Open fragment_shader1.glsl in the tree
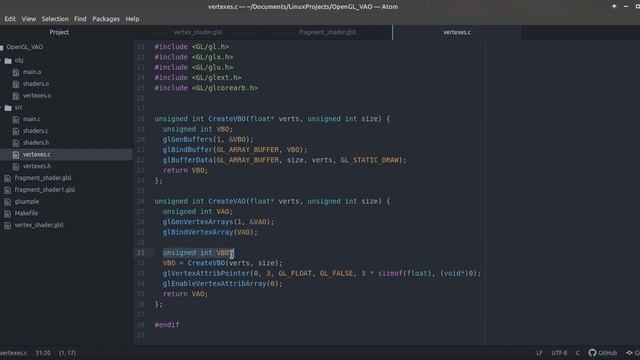This screenshot has width=640, height=360. click(45, 190)
